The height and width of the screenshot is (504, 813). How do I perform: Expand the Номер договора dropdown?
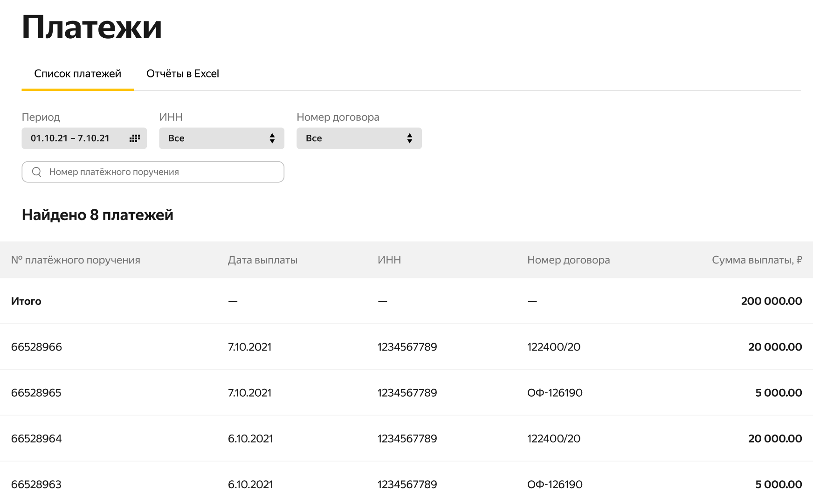(x=358, y=138)
